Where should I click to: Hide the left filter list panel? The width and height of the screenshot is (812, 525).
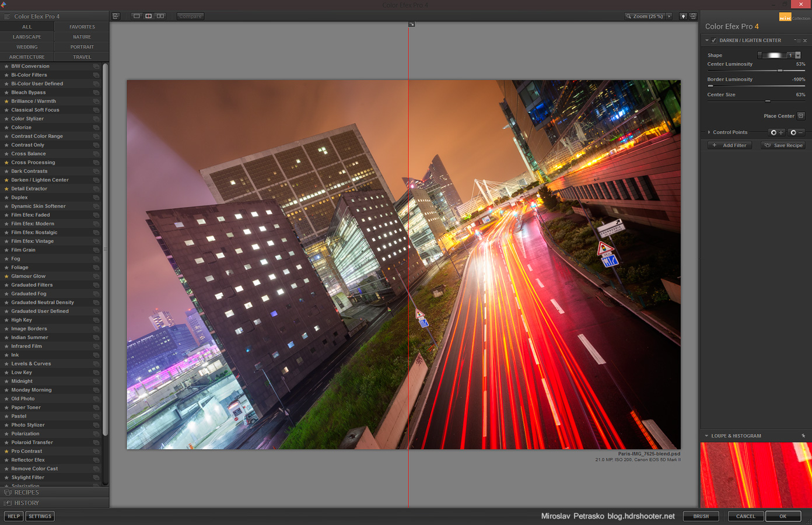coord(116,16)
